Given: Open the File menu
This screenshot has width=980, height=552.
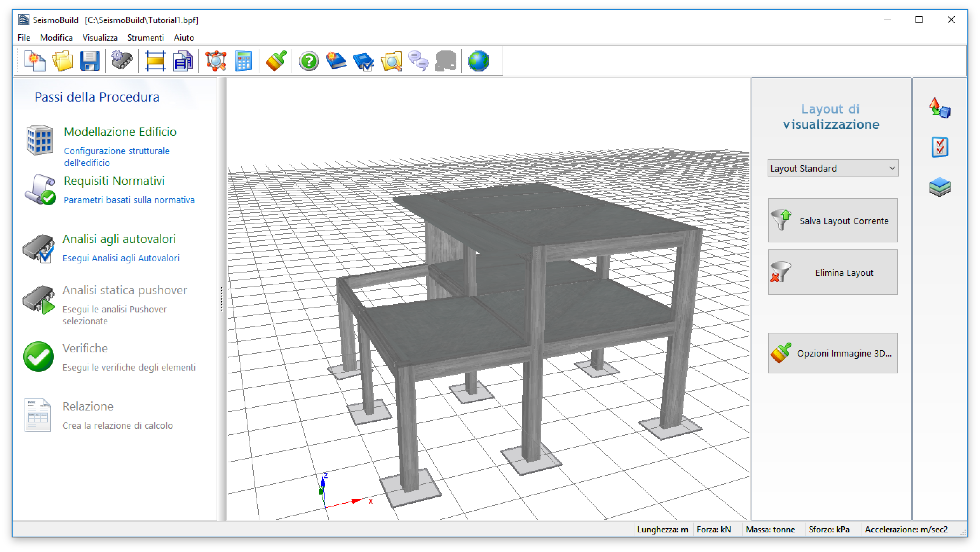Looking at the screenshot, I should click(23, 37).
